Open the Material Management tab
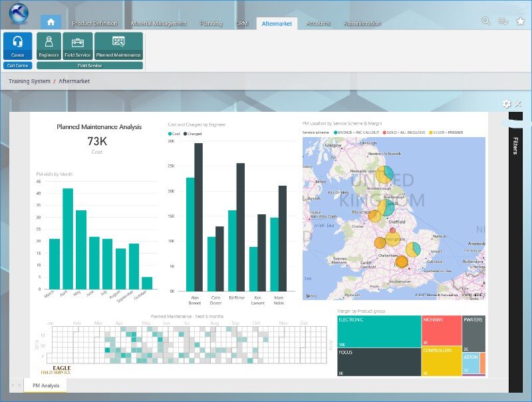The width and height of the screenshot is (532, 402). 158,23
